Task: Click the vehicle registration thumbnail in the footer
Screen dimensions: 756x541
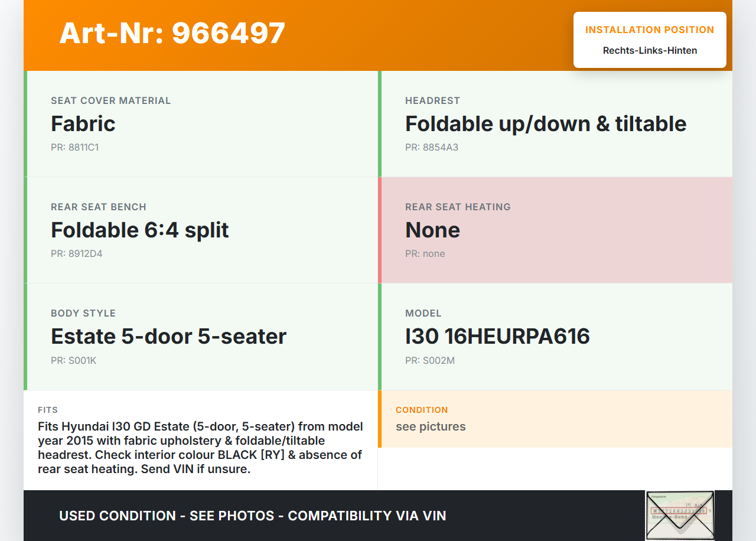Action: click(x=680, y=515)
